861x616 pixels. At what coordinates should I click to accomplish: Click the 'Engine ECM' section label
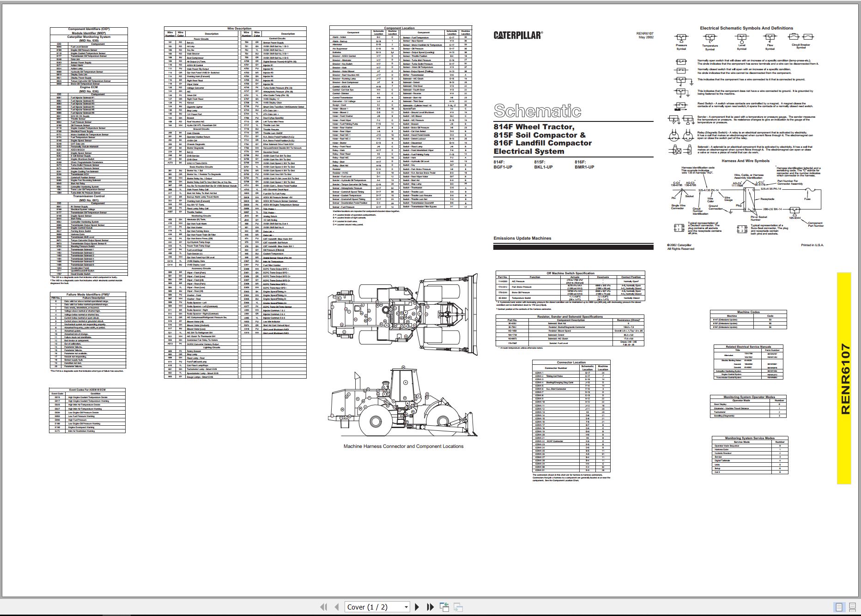coord(89,87)
